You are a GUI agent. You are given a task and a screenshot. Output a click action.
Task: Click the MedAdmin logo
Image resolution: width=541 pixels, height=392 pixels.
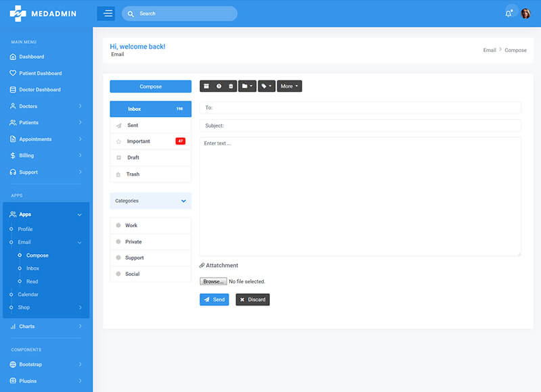click(x=44, y=14)
